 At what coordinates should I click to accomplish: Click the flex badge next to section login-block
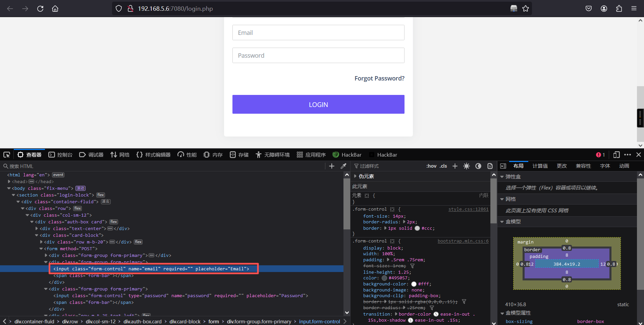(x=101, y=195)
